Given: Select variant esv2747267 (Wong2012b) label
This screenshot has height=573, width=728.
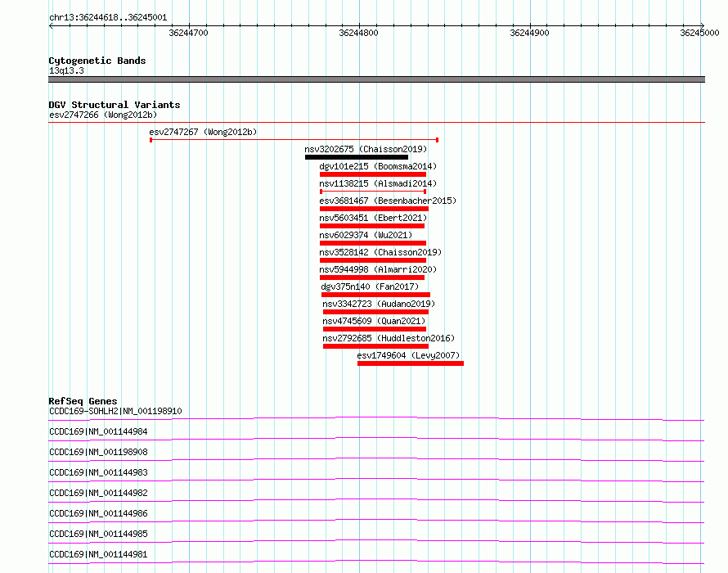Looking at the screenshot, I should coord(203,132).
